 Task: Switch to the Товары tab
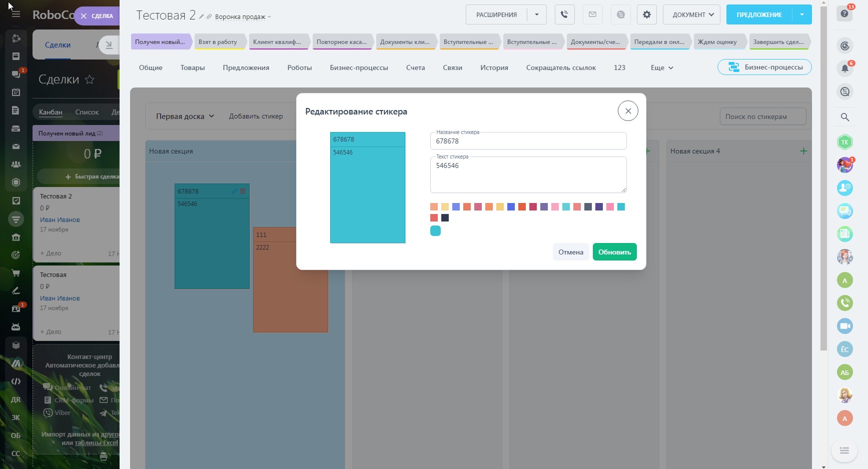click(x=193, y=67)
